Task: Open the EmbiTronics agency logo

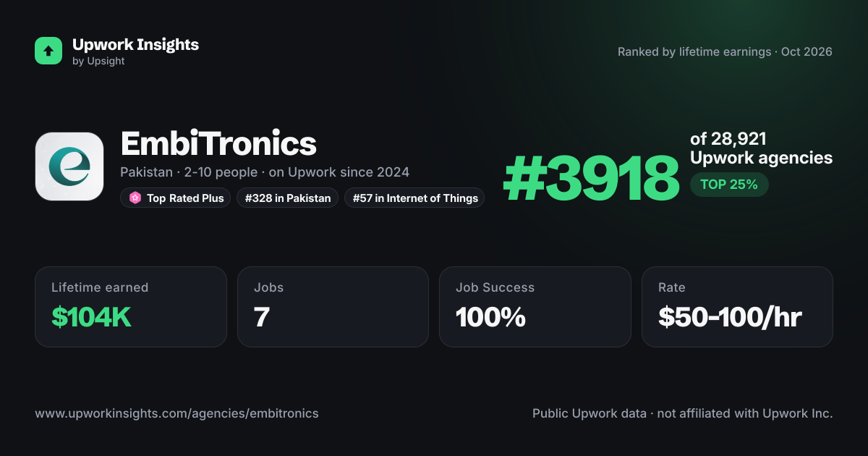Action: pos(69,166)
